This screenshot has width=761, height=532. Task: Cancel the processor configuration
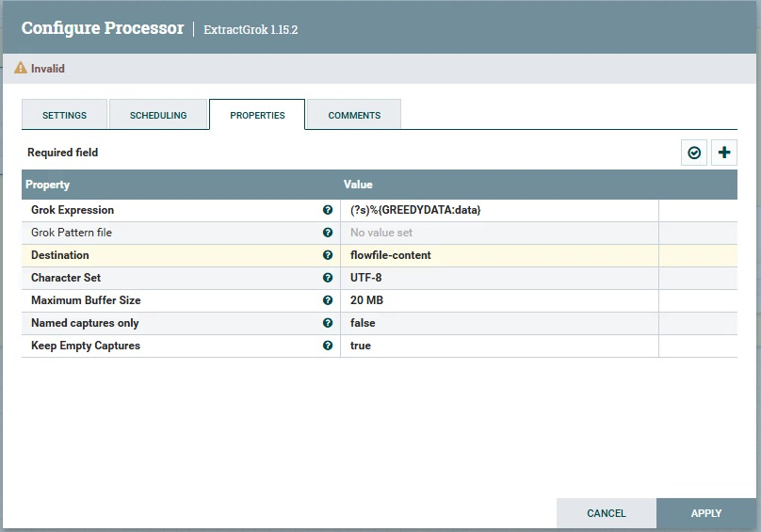607,513
